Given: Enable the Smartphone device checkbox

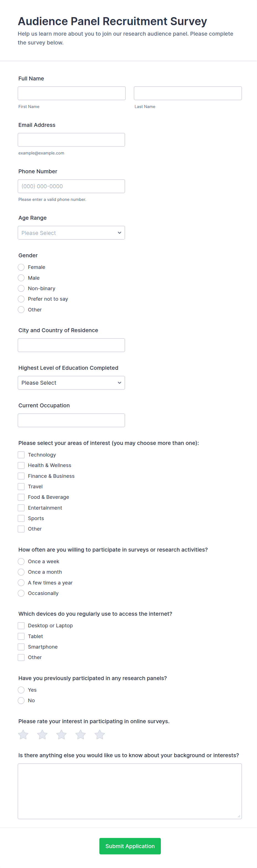Looking at the screenshot, I should (x=21, y=647).
